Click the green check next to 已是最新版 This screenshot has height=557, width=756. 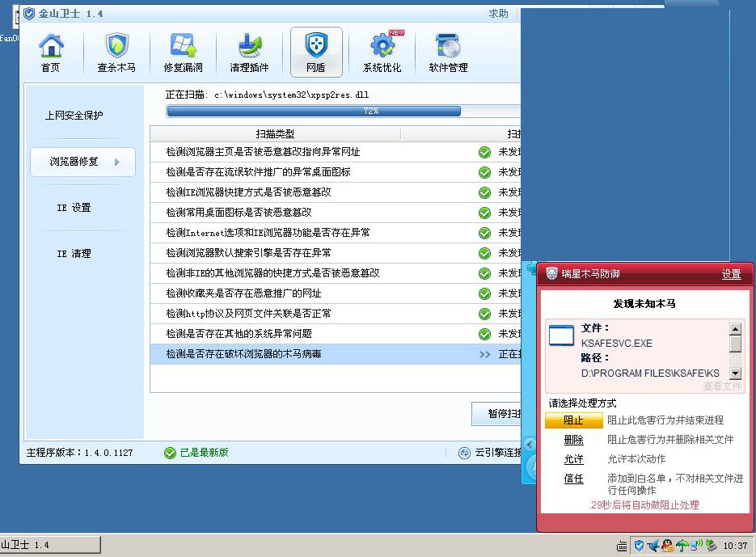coord(170,453)
